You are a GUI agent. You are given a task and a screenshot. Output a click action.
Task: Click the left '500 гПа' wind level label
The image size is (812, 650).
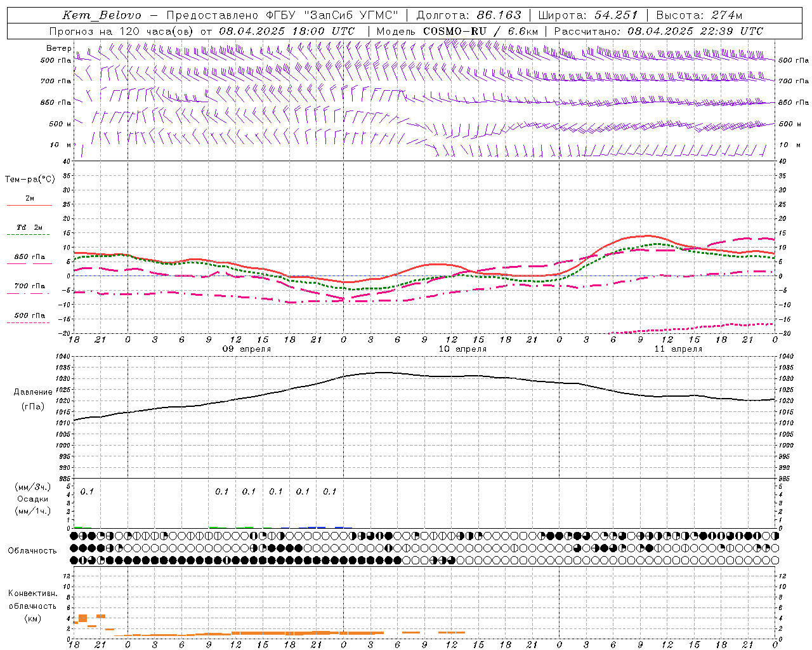pyautogui.click(x=56, y=60)
